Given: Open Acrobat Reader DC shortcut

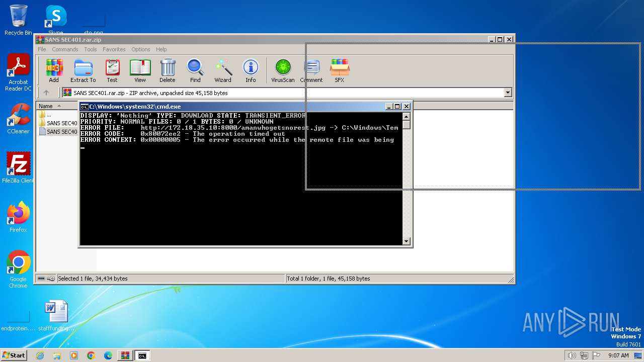Looking at the screenshot, I should [18, 73].
